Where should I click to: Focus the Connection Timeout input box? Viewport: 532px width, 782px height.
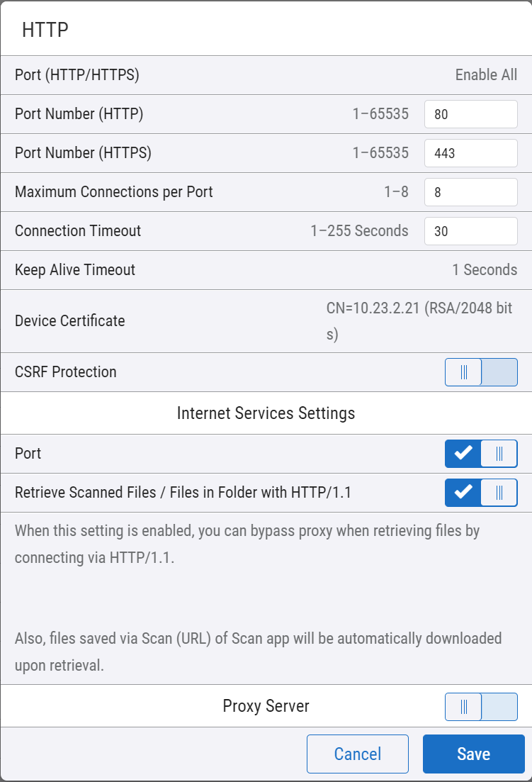pos(470,231)
